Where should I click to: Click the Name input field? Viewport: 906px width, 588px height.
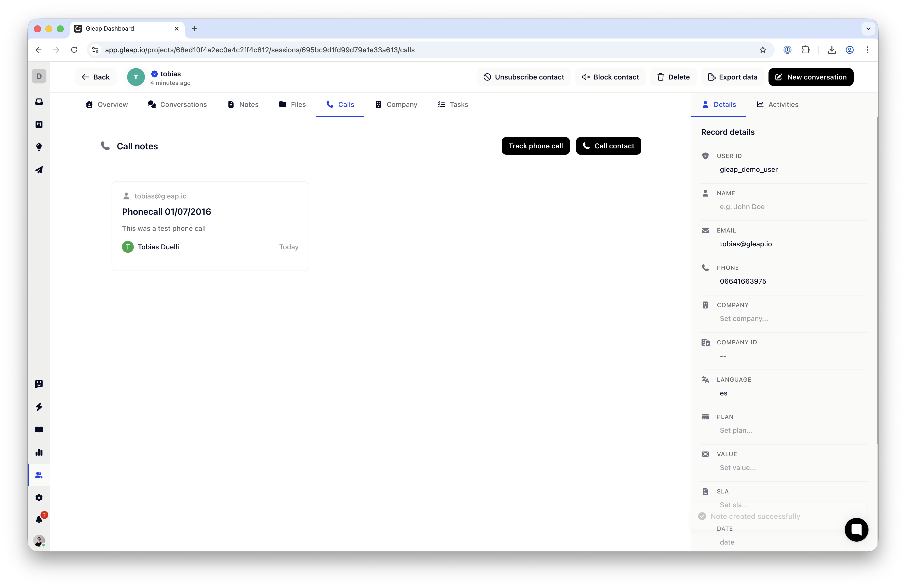(742, 207)
